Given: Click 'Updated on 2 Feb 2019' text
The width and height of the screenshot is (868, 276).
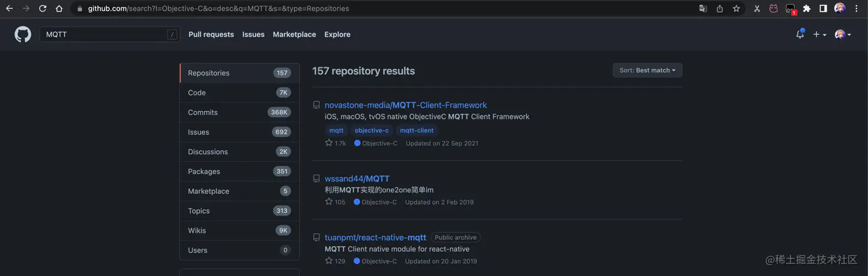Looking at the screenshot, I should pos(439,202).
